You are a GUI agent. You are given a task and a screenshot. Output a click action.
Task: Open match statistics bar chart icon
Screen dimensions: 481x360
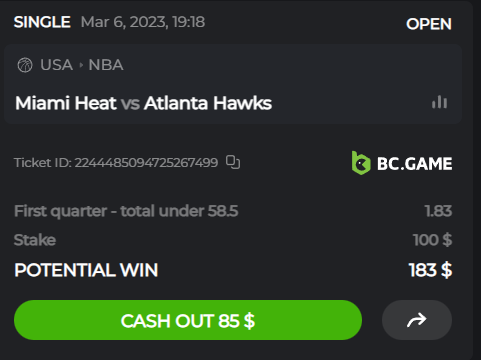pyautogui.click(x=439, y=102)
